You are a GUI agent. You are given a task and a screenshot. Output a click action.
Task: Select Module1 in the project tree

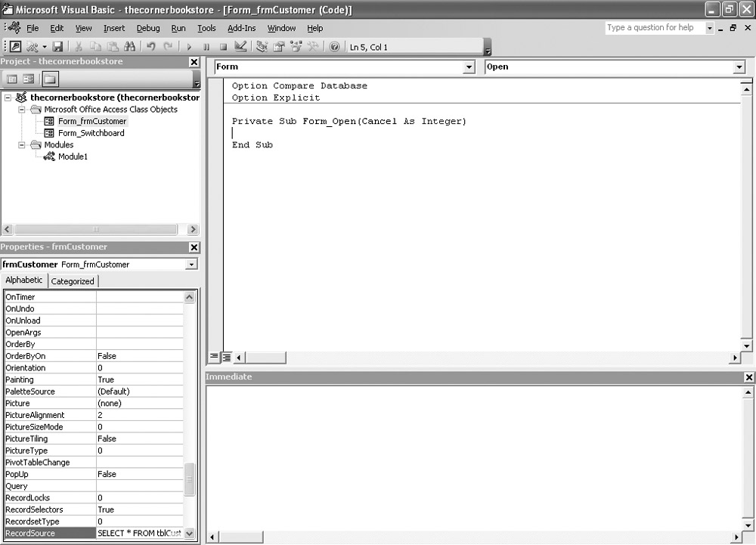point(73,156)
